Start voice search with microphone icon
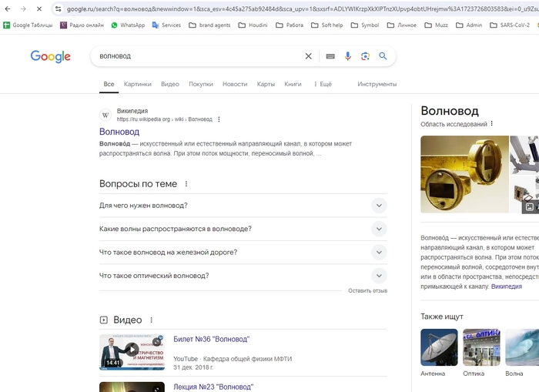The image size is (539, 392). [348, 56]
